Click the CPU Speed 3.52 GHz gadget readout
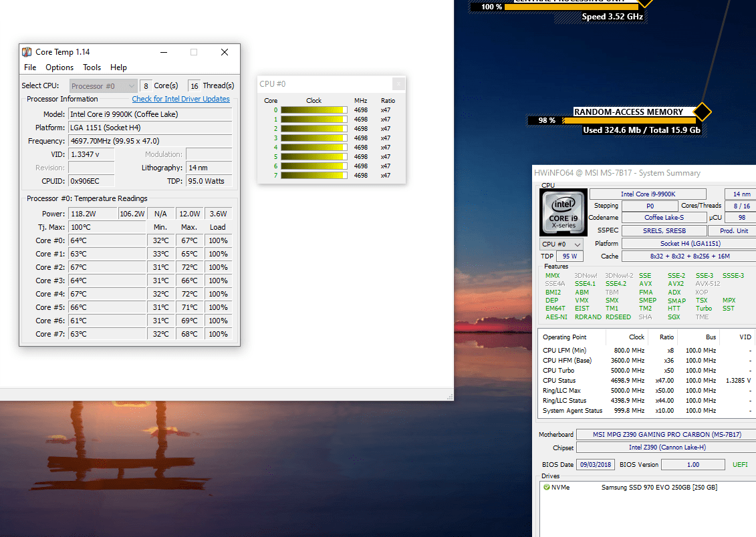This screenshot has height=537, width=756. [x=612, y=17]
